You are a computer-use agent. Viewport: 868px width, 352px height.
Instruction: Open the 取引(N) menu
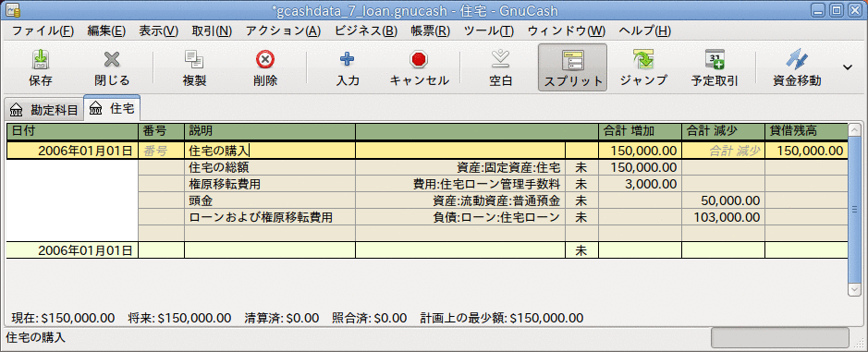click(x=212, y=31)
